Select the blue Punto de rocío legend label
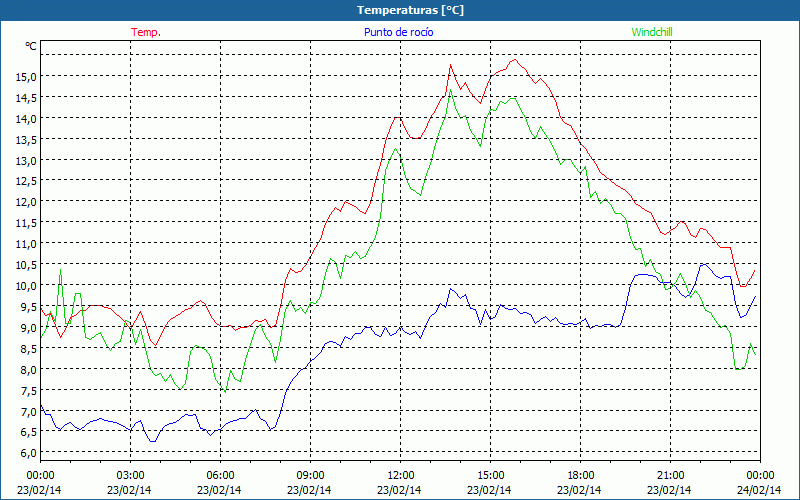 click(x=398, y=32)
